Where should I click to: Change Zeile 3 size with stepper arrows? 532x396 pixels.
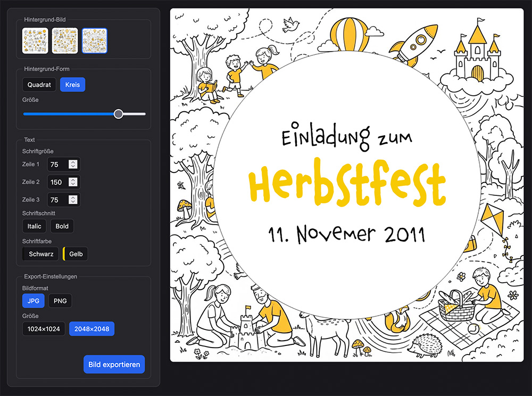(x=73, y=200)
